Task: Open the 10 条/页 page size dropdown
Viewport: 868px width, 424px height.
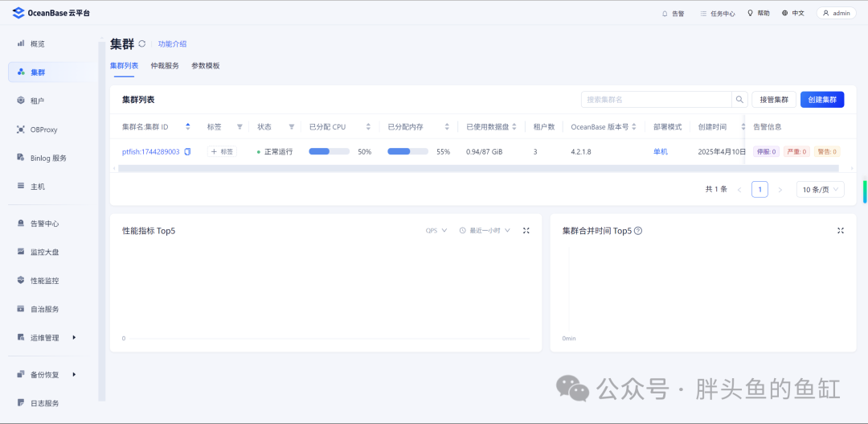Action: (x=821, y=190)
